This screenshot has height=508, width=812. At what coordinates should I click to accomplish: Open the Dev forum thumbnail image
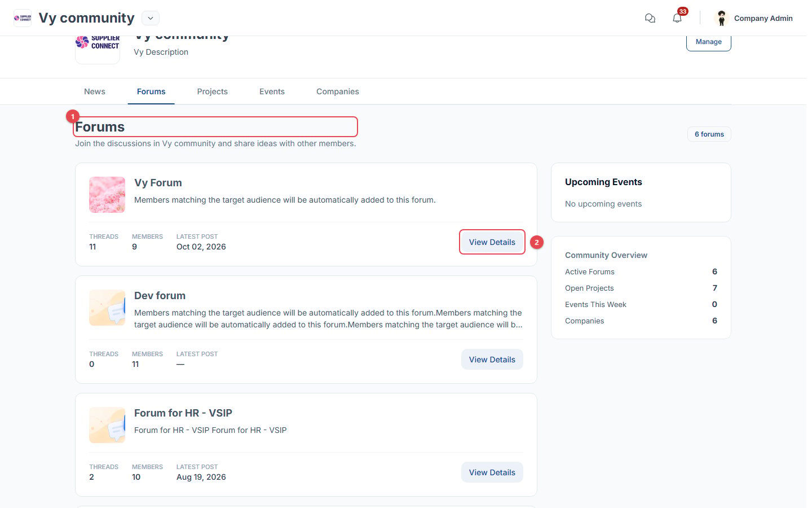(x=107, y=308)
